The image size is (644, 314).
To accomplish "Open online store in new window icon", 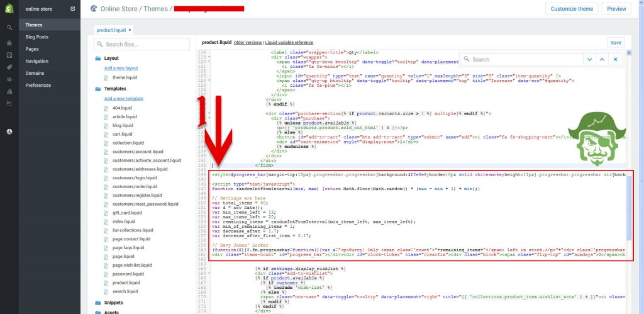I will coord(73,9).
